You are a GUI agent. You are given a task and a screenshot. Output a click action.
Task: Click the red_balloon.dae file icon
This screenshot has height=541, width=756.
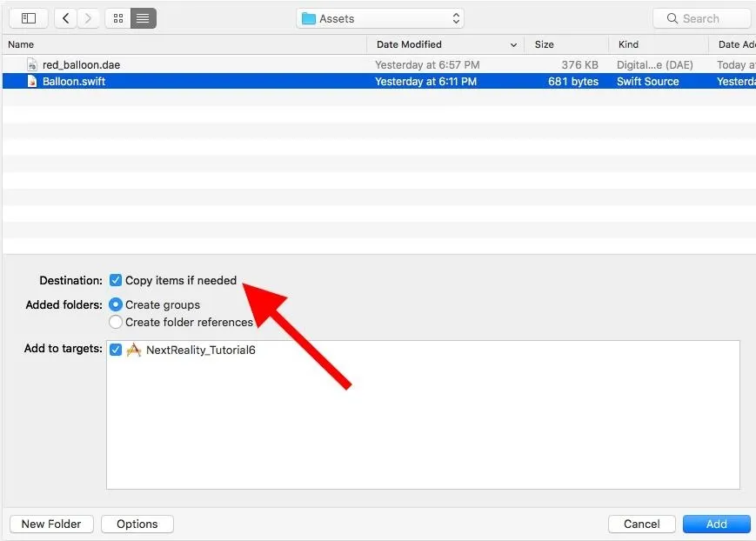pos(32,64)
